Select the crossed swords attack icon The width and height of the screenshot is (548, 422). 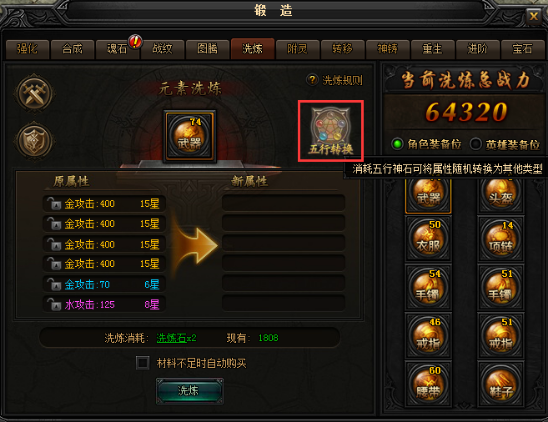click(x=34, y=93)
